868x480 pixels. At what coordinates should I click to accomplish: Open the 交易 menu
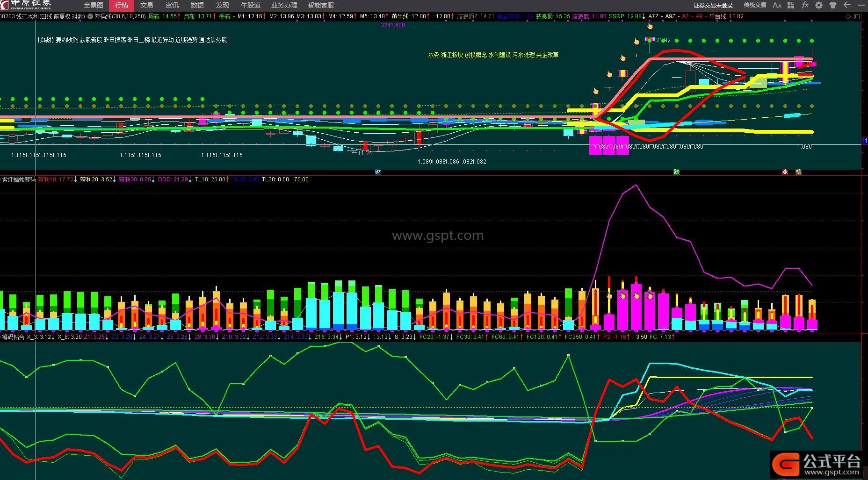tap(146, 5)
